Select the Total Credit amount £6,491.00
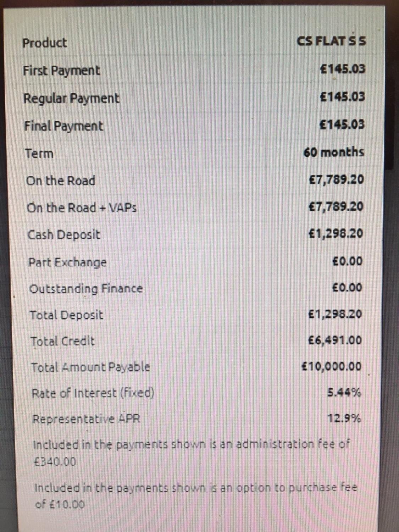The height and width of the screenshot is (532, 399). click(x=335, y=340)
